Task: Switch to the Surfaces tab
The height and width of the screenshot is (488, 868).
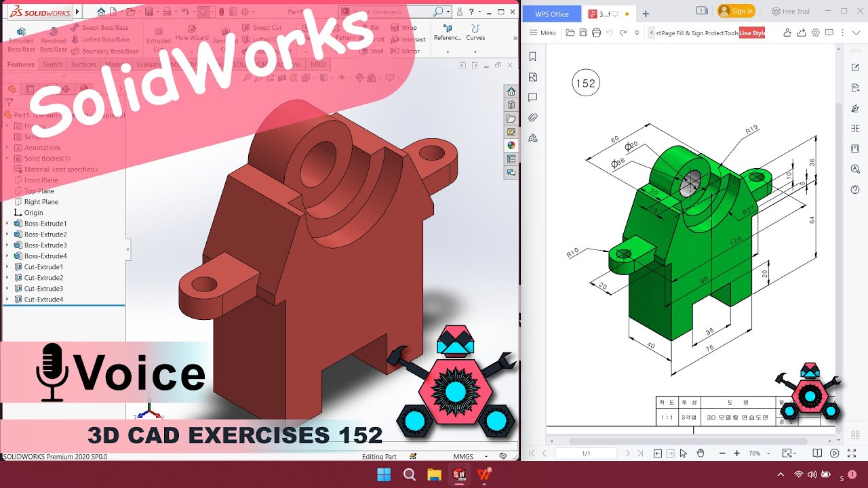Action: coord(83,64)
